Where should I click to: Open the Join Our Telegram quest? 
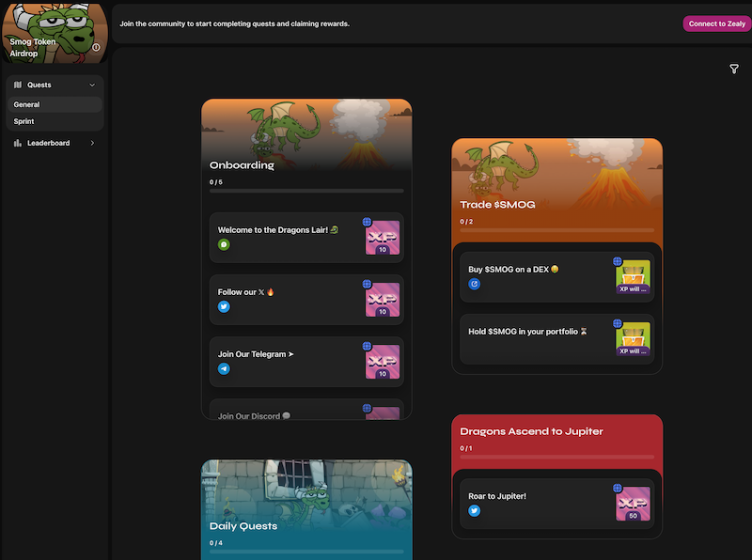[306, 362]
